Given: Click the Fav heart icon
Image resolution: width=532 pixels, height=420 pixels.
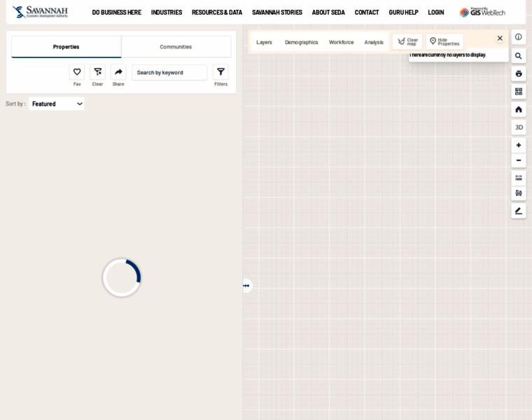Looking at the screenshot, I should [x=77, y=72].
